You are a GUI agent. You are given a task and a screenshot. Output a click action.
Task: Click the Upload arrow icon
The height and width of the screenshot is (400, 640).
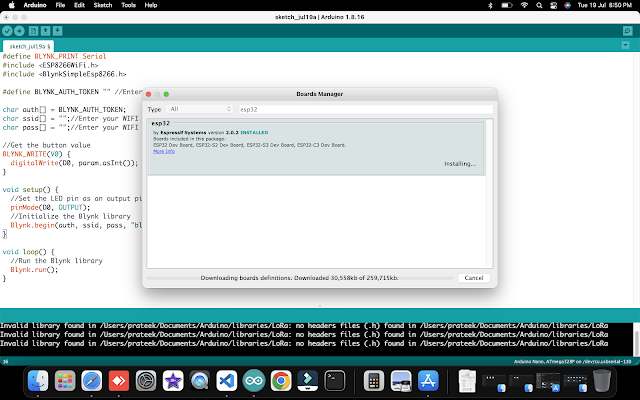(x=20, y=32)
